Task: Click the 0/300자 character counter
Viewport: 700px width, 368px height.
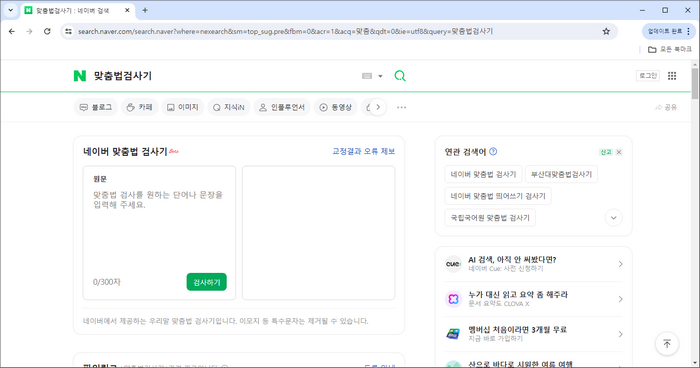Action: pos(107,282)
